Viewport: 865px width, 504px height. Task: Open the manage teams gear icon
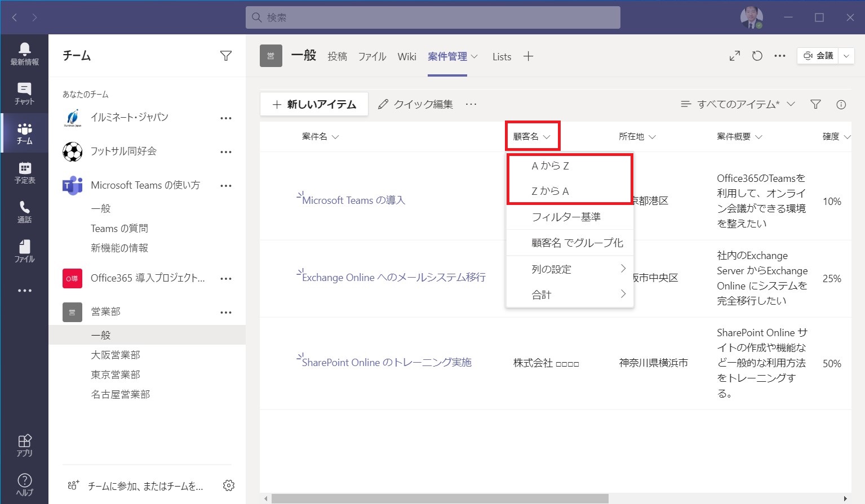229,485
